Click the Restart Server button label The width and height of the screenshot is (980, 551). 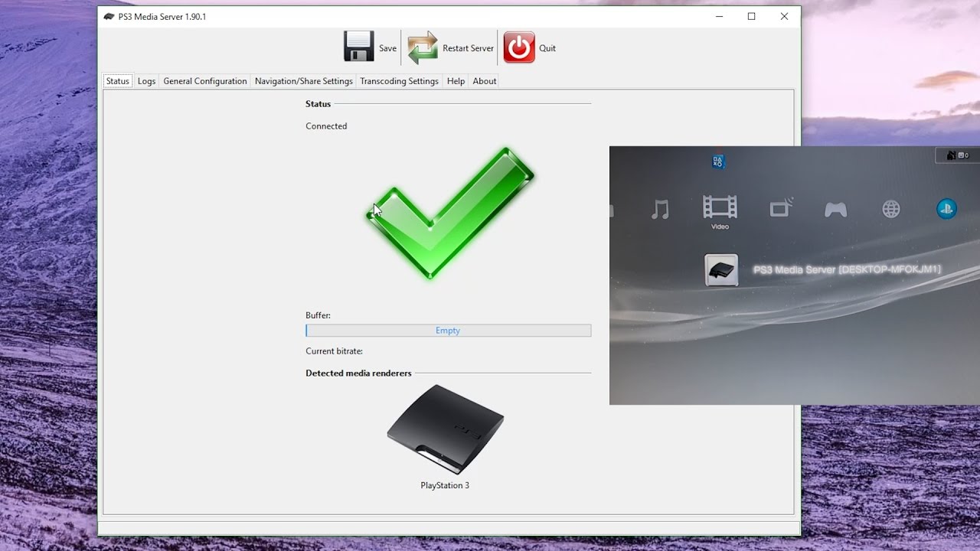(469, 48)
